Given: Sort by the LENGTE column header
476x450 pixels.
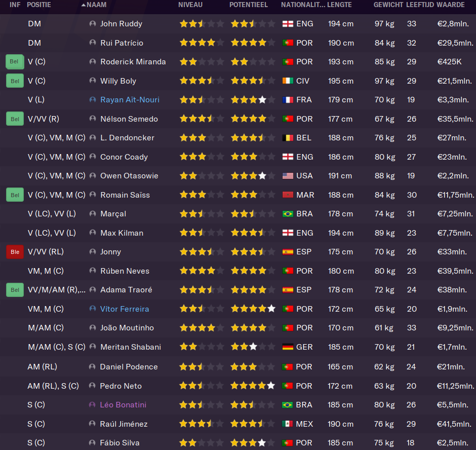Looking at the screenshot, I should coord(339,5).
